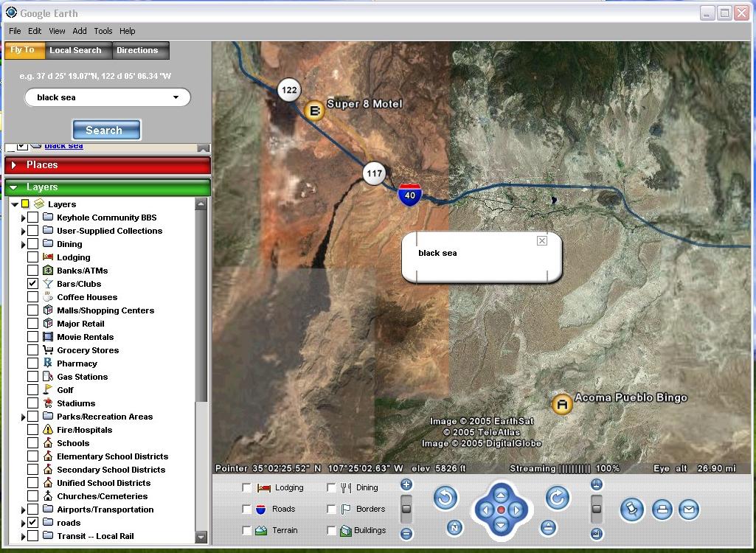756x553 pixels.
Task: Enable the Gas Stations layer checkbox
Action: point(32,377)
